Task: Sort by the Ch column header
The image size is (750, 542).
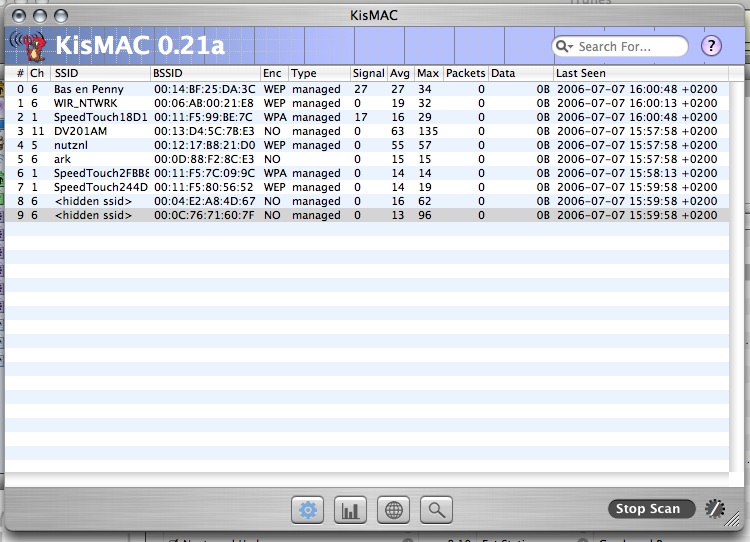Action: click(x=38, y=73)
